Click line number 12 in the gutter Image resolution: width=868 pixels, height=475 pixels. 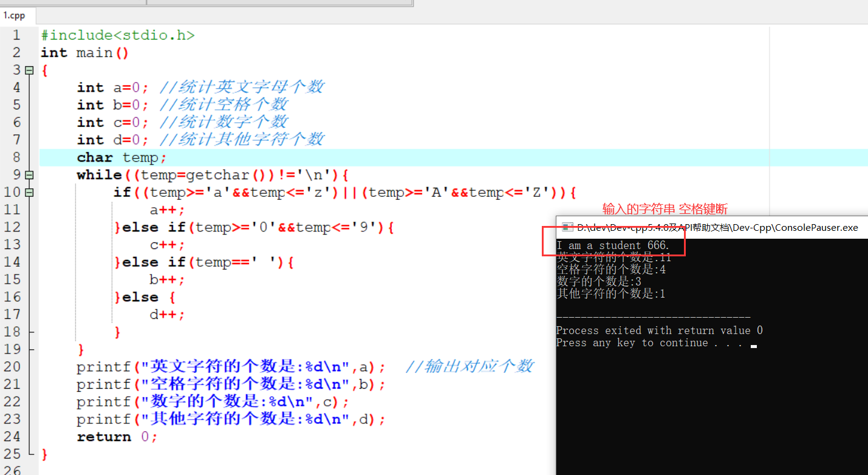click(x=12, y=228)
